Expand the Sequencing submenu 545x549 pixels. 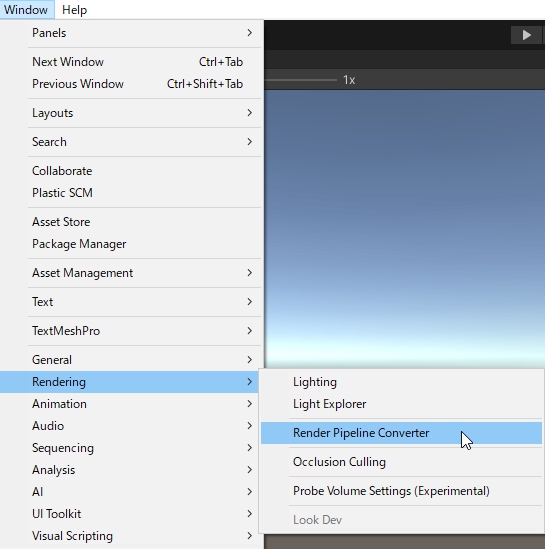[x=130, y=448]
